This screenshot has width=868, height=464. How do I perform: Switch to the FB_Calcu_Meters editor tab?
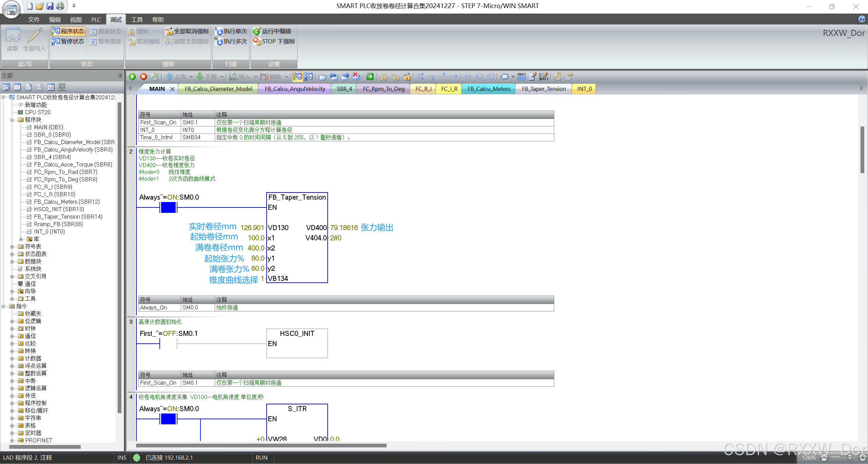(488, 89)
